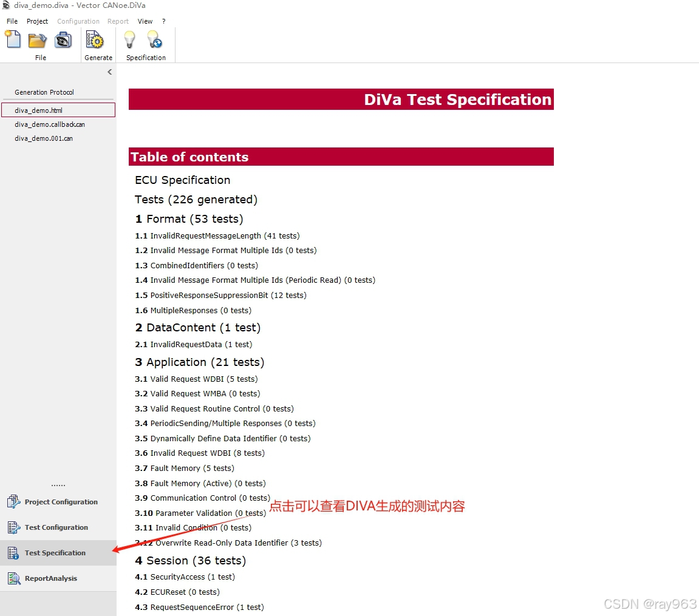Open 1.1 InvalidRequestMessageLength (41 tests)
Screen dimensions: 699x616
tap(217, 235)
